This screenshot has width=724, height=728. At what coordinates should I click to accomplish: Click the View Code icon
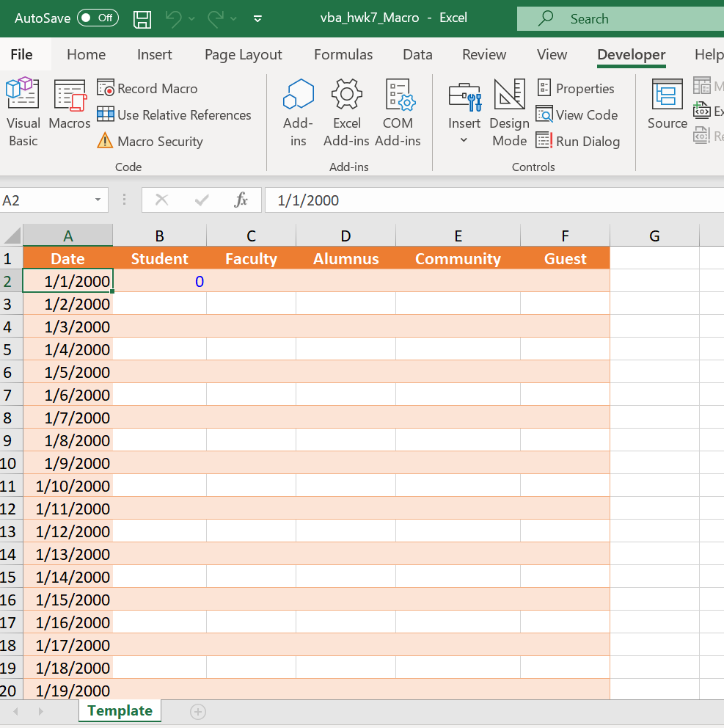[x=544, y=115]
